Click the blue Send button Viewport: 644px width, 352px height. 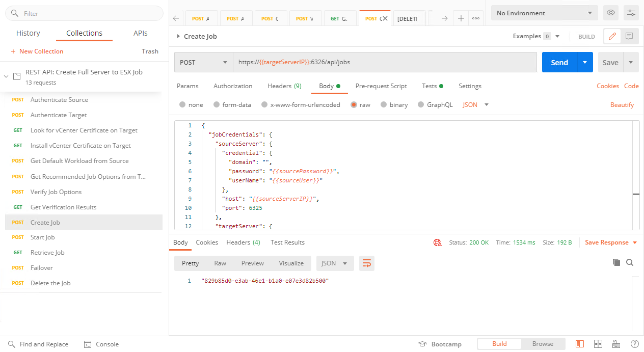[x=559, y=62]
